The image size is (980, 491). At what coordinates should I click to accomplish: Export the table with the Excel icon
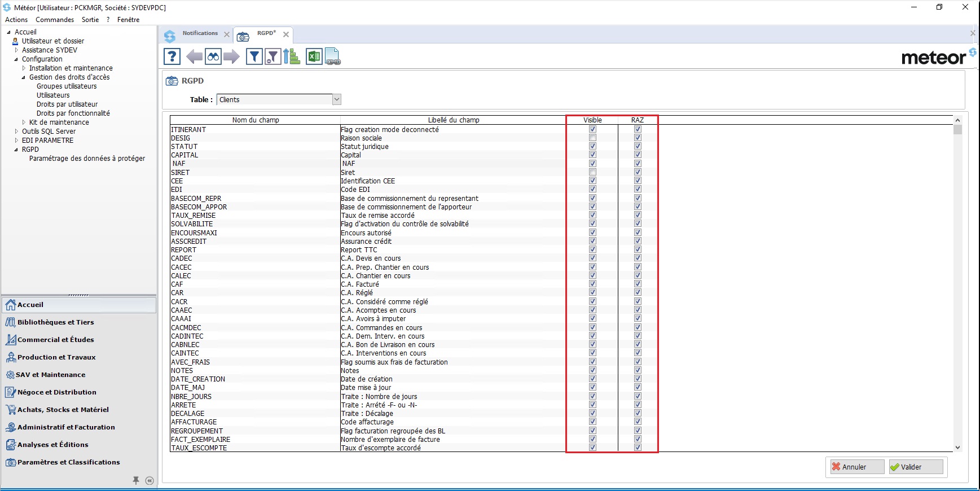(314, 56)
